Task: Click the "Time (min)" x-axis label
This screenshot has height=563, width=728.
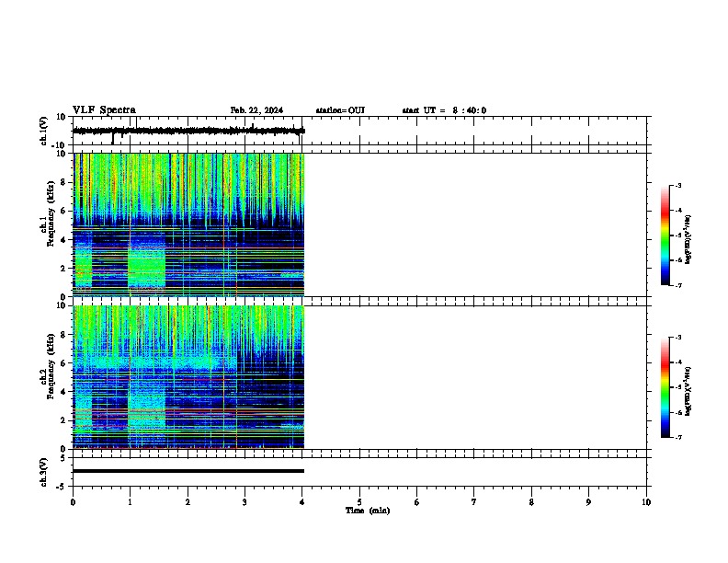Action: [x=368, y=511]
